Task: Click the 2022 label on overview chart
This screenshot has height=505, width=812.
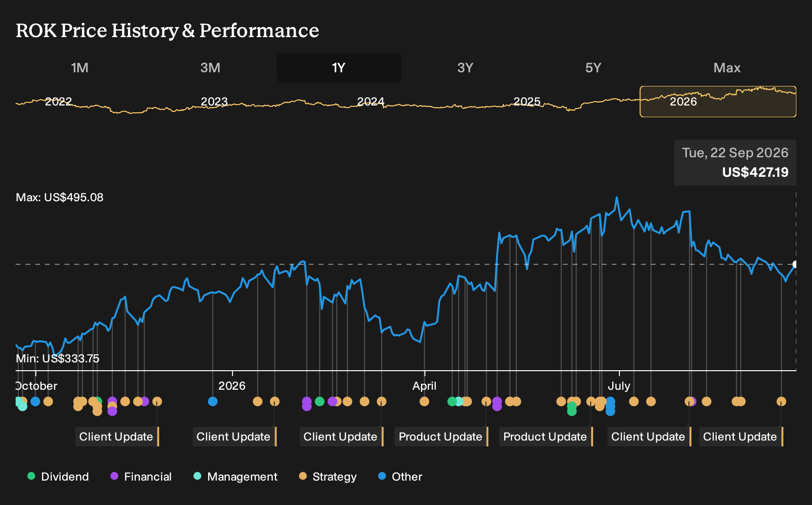Action: pos(58,102)
